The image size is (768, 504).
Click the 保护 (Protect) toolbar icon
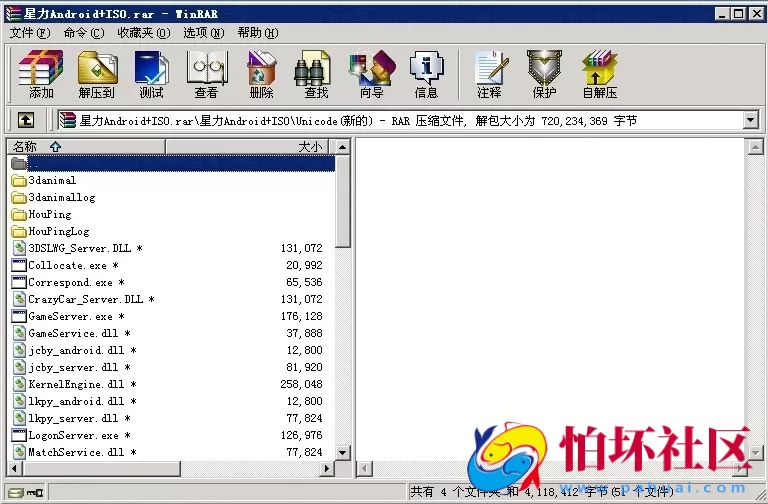(544, 74)
